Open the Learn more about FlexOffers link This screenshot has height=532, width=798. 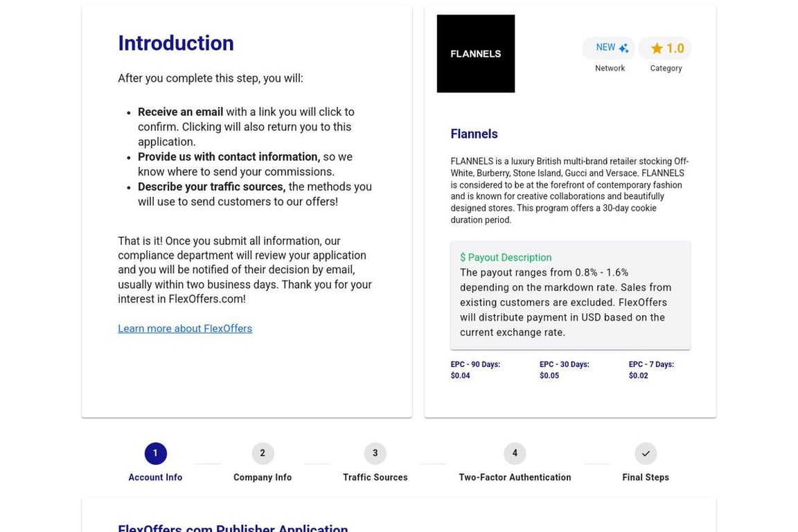click(x=185, y=328)
